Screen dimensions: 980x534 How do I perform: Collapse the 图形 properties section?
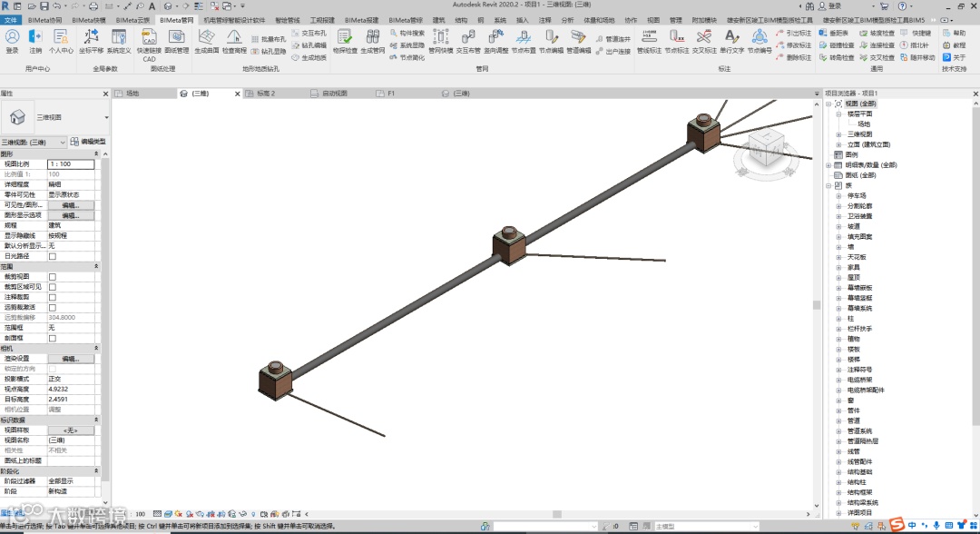pos(96,153)
